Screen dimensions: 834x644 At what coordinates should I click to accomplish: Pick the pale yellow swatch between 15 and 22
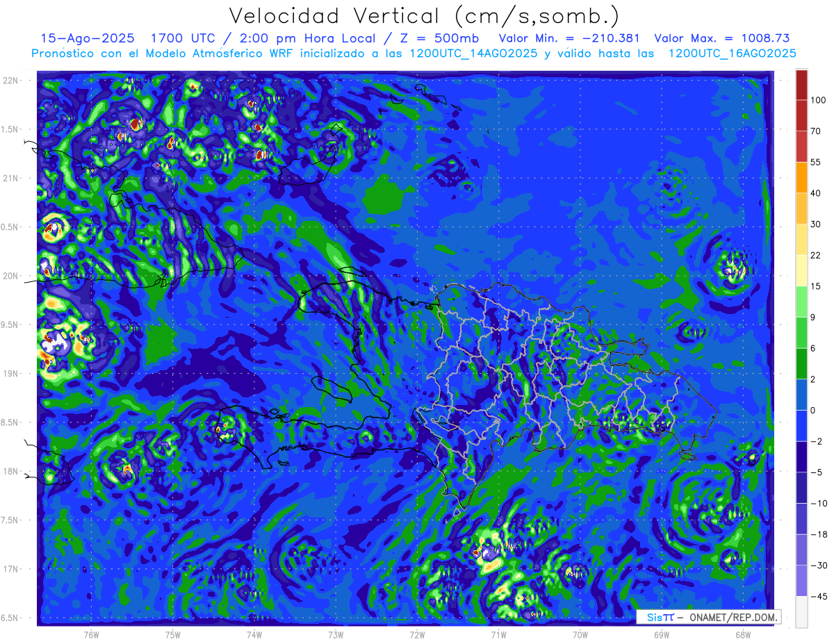point(801,270)
